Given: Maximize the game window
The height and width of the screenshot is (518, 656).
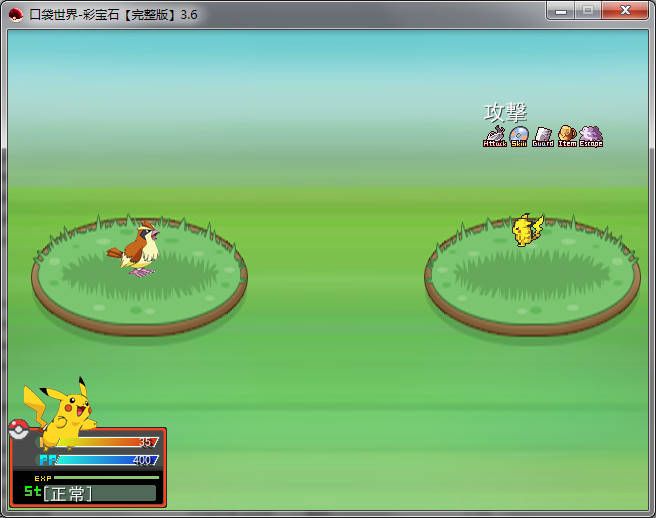Looking at the screenshot, I should coord(588,10).
